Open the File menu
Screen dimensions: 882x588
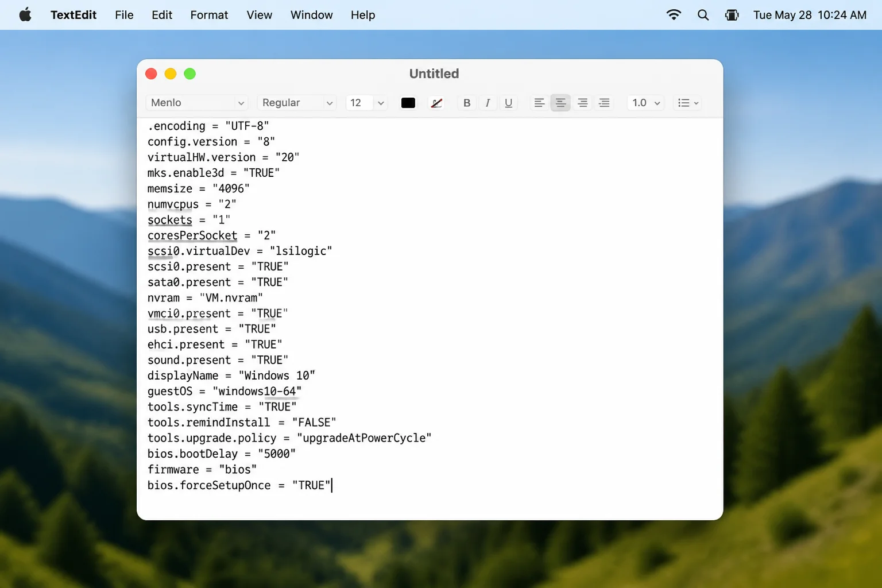[x=124, y=15]
